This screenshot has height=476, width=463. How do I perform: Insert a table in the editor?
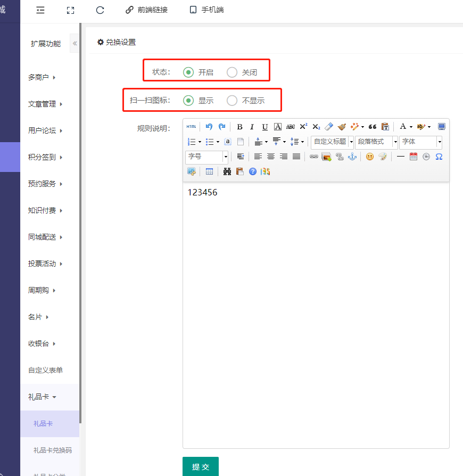[209, 171]
